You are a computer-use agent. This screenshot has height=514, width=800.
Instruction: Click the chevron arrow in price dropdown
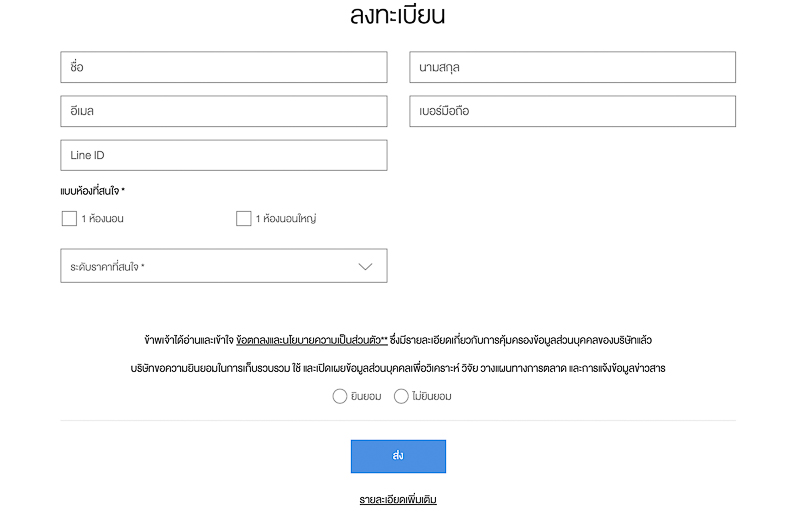[x=365, y=266]
